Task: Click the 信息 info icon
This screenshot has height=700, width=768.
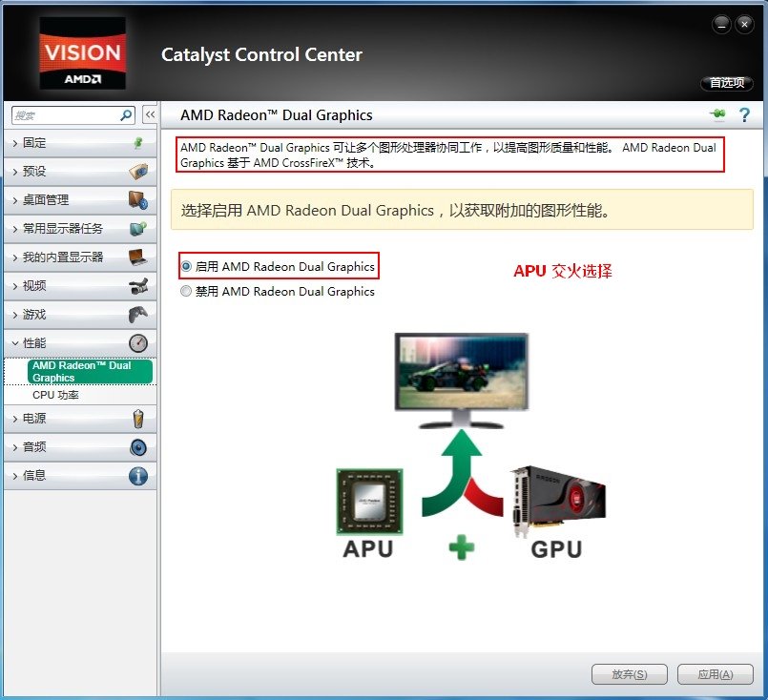Action: point(138,476)
